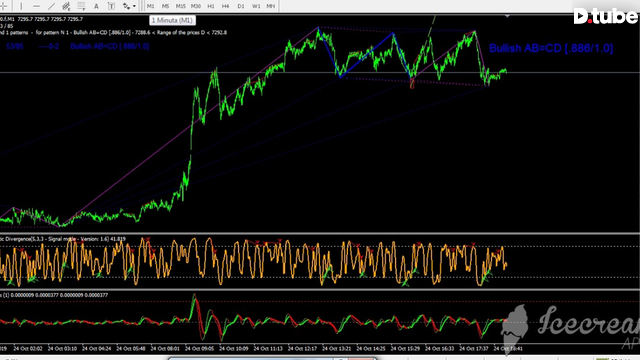
Task: Switch chart to M15 timeframe
Action: point(180,6)
